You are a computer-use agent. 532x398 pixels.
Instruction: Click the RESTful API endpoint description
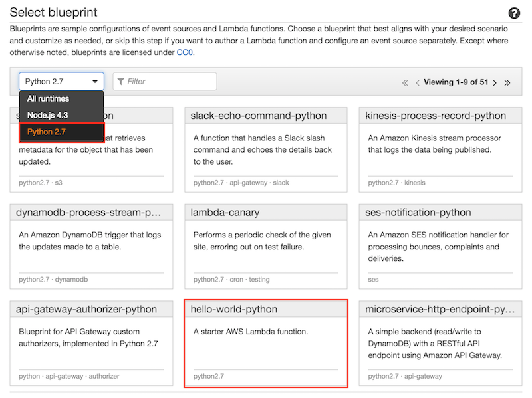(435, 344)
